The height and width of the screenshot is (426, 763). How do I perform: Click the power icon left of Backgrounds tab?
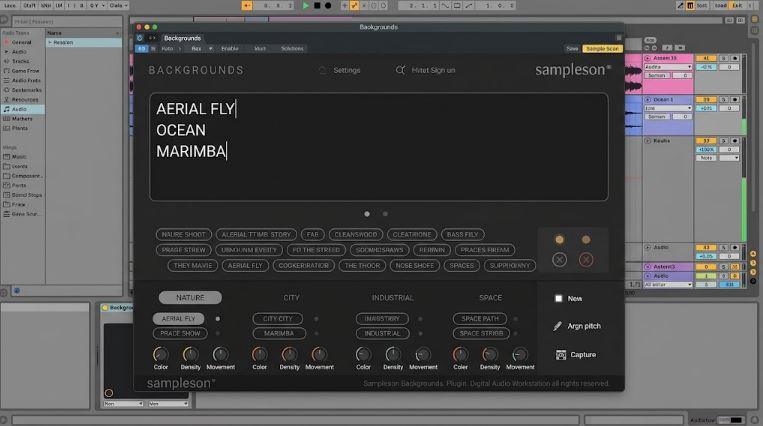140,38
